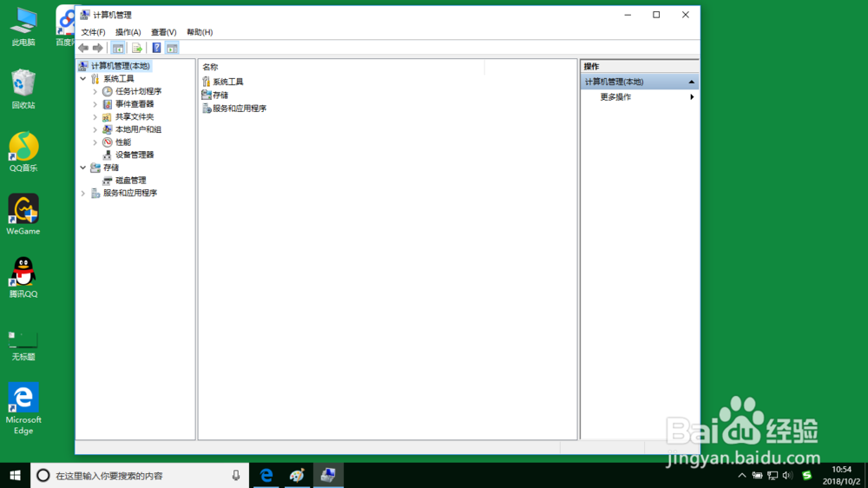Click the volume speaker tray icon
Viewport: 868px width, 488px height.
click(x=788, y=475)
